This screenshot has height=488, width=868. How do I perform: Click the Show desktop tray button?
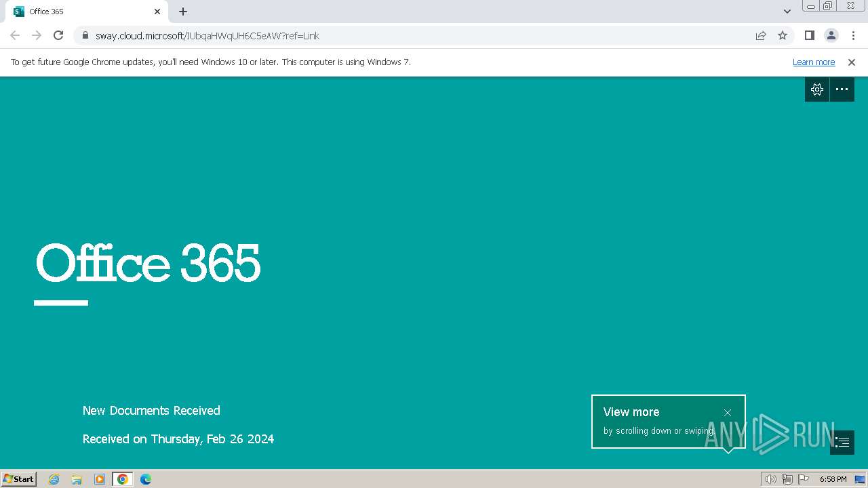[860, 479]
